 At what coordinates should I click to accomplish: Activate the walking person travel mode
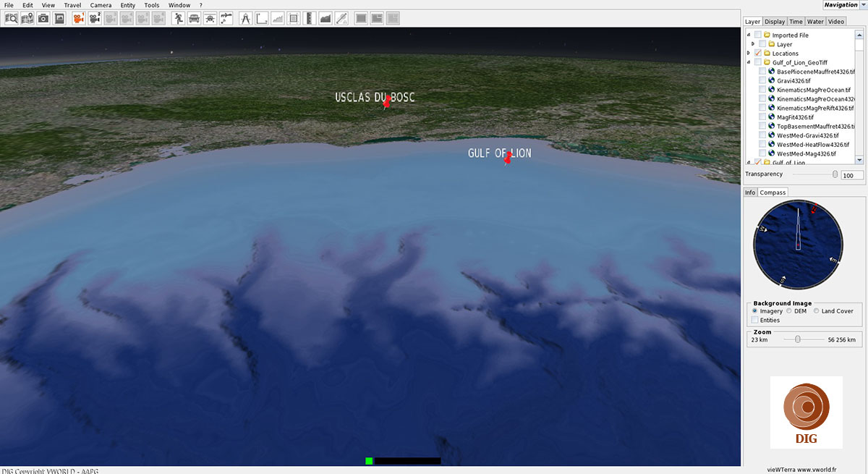click(x=178, y=18)
